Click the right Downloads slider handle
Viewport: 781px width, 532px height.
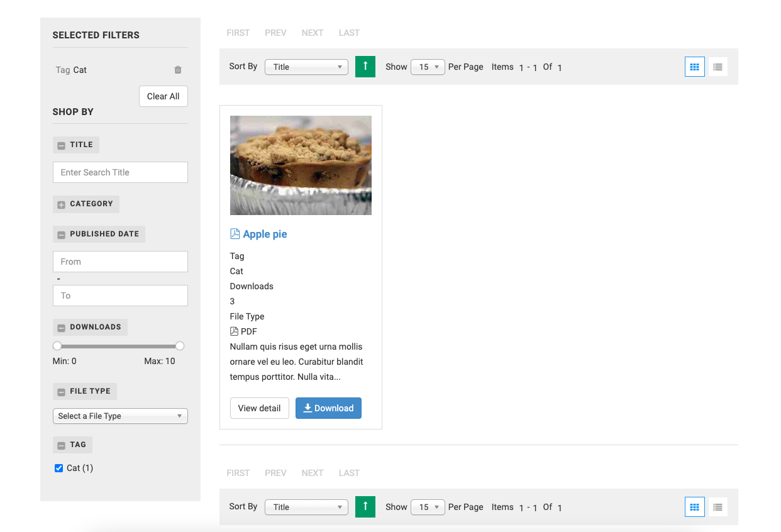180,346
